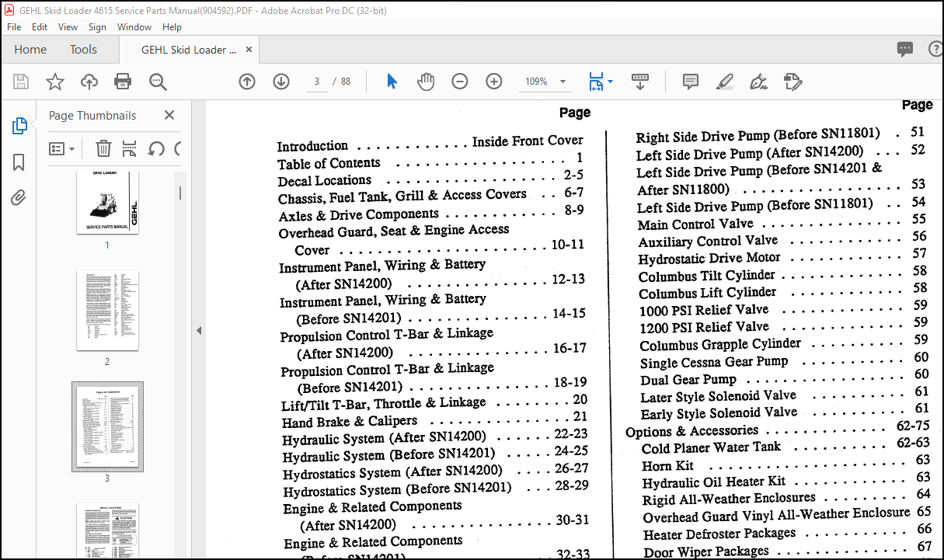Click the 'Decal Locations' contents entry
The height and width of the screenshot is (560, 944).
point(325,181)
